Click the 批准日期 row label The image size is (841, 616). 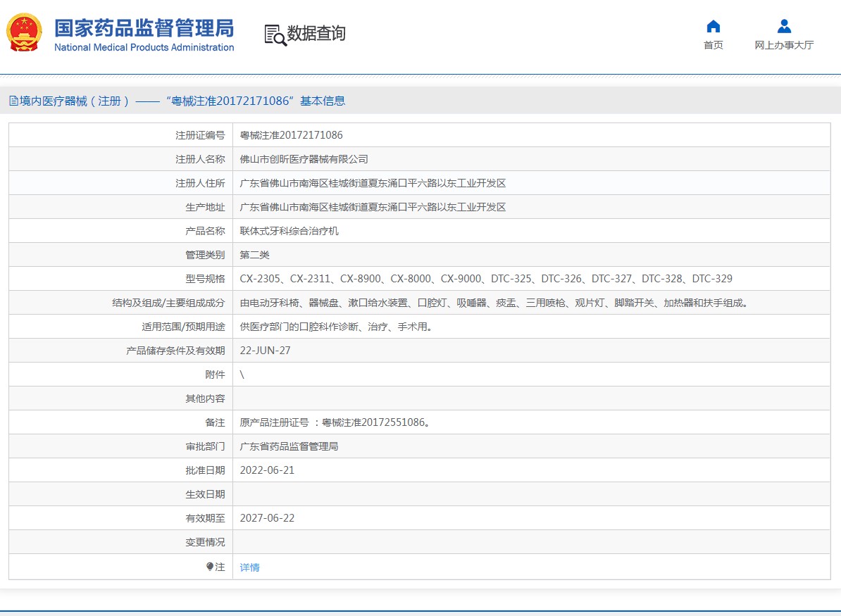point(205,470)
